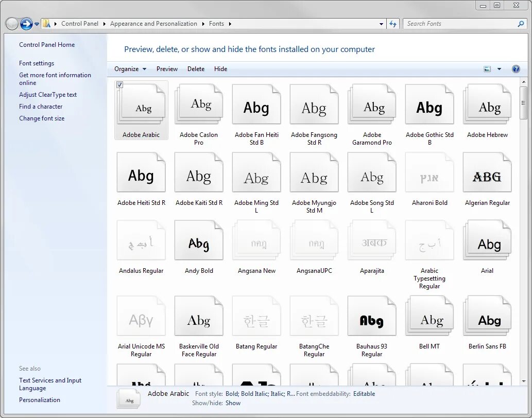Image resolution: width=532 pixels, height=418 pixels.
Task: Select the Adobe Fan Heiti Std B font icon
Action: 256,104
